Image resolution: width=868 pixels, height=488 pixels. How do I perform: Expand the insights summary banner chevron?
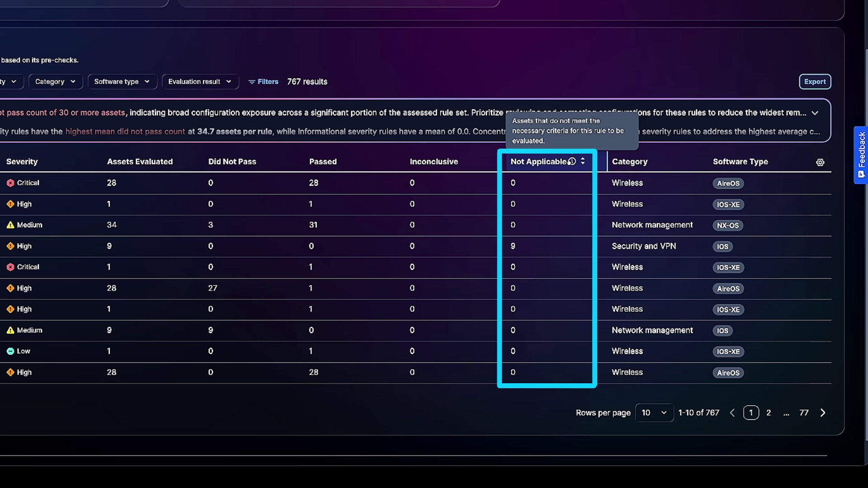click(x=815, y=113)
